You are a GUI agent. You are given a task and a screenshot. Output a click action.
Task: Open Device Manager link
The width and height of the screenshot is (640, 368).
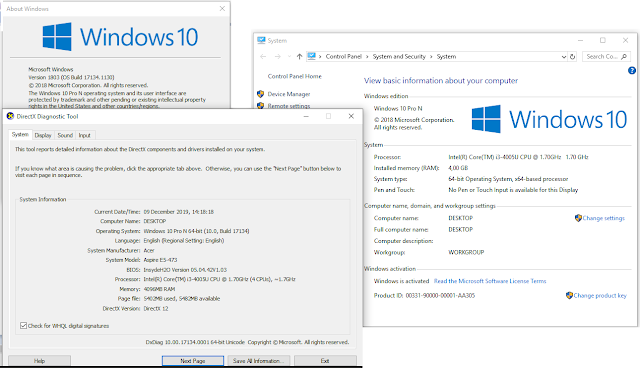click(289, 94)
